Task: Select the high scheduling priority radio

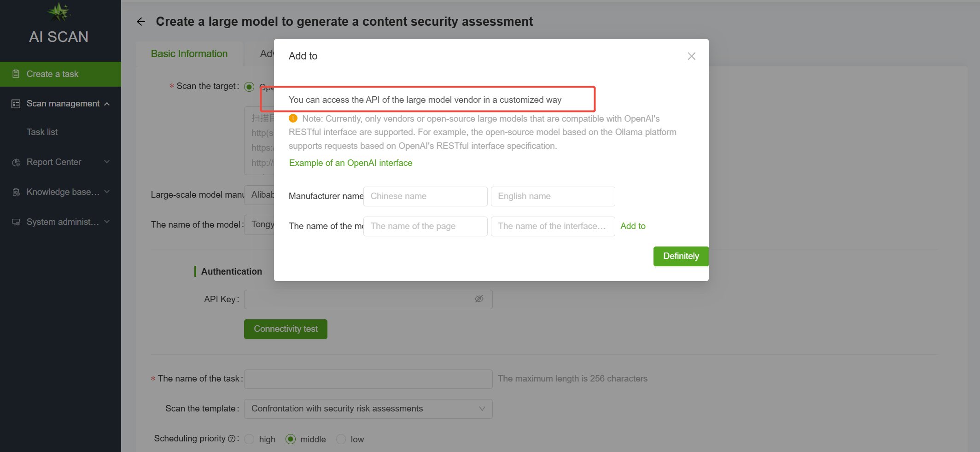Action: coord(249,439)
